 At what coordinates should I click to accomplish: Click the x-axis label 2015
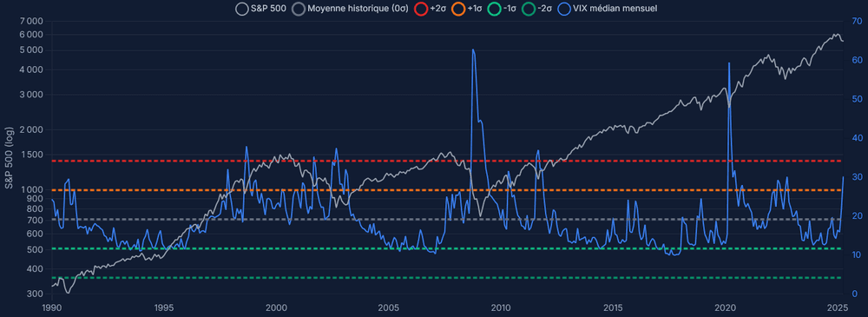tap(614, 307)
